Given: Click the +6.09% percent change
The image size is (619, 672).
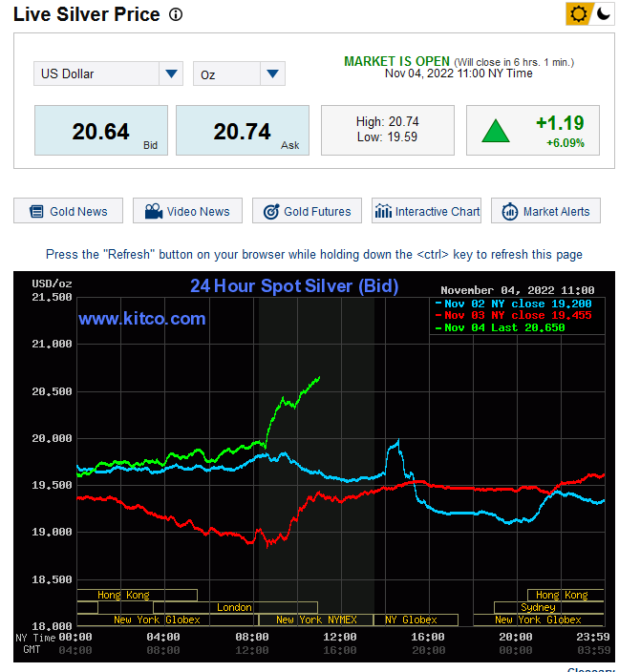Looking at the screenshot, I should (x=565, y=143).
